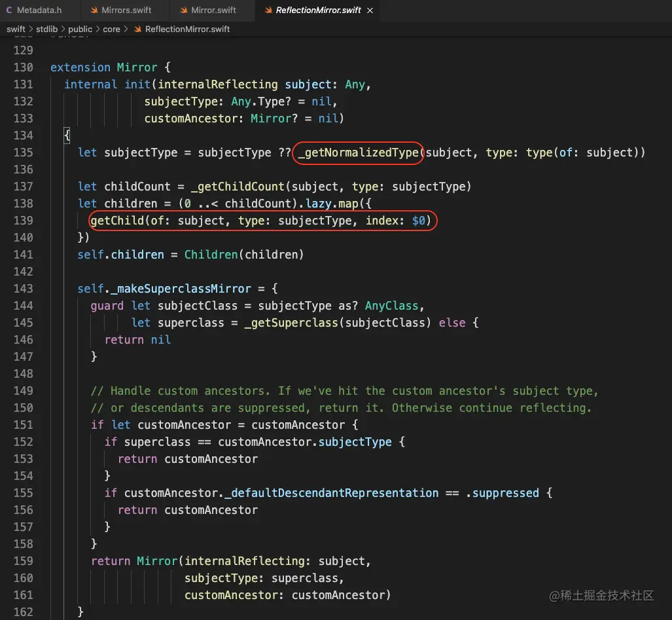Click '_getSuperclass' on line 145
This screenshot has height=620, width=672.
click(291, 323)
